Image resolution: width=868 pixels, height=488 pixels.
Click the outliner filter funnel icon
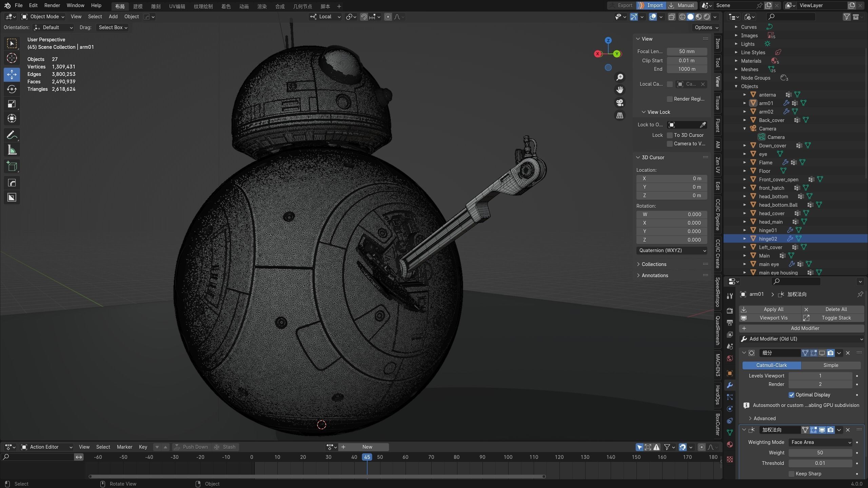click(847, 17)
